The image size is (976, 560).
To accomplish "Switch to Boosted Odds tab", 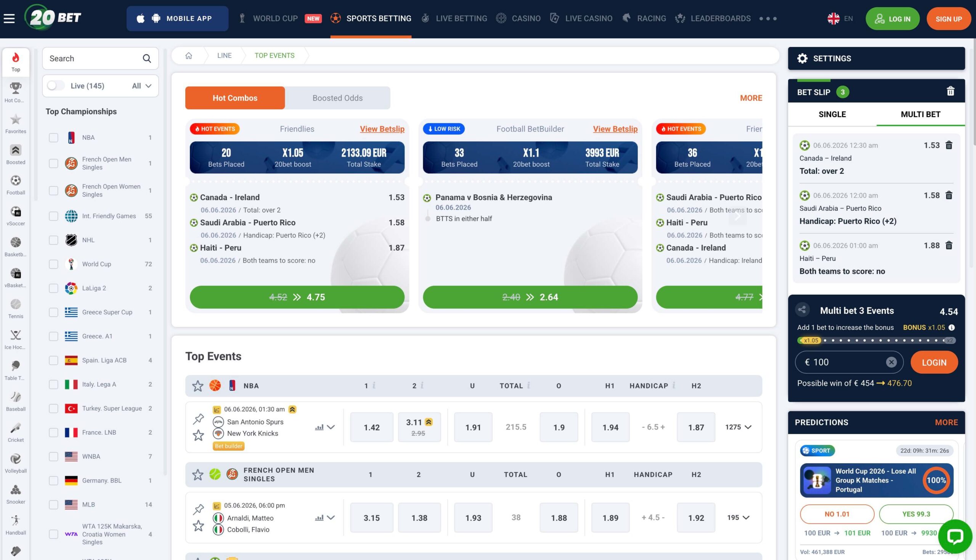I will point(337,98).
